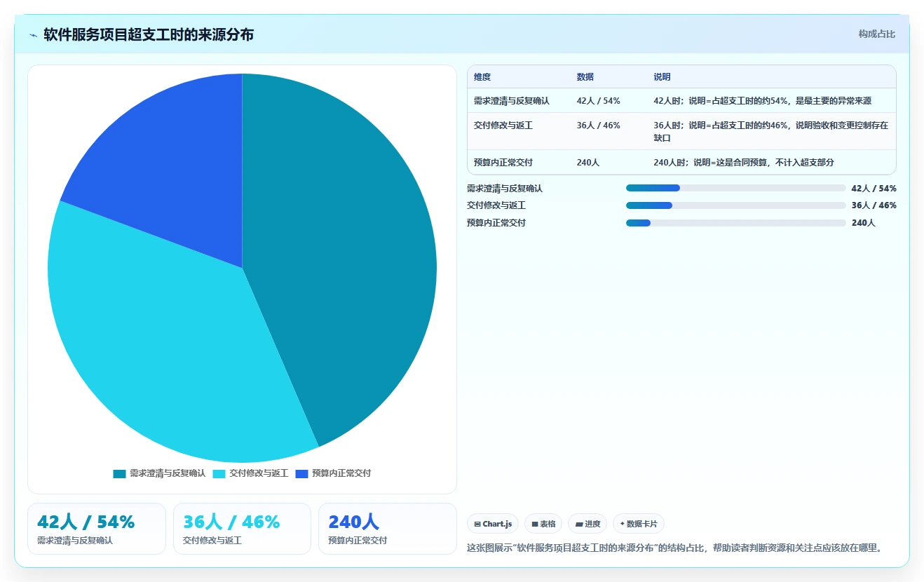Click the 说明 column header
The image size is (924, 582).
tap(663, 77)
